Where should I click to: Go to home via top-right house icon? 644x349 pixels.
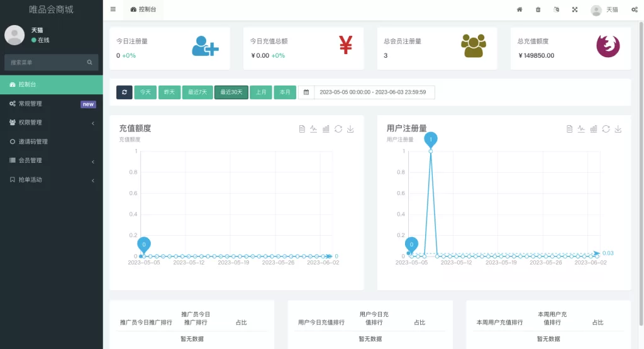click(x=519, y=9)
